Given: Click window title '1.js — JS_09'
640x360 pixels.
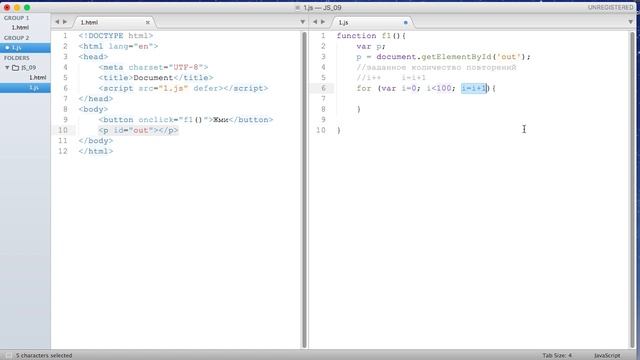Looking at the screenshot, I should tap(322, 7).
